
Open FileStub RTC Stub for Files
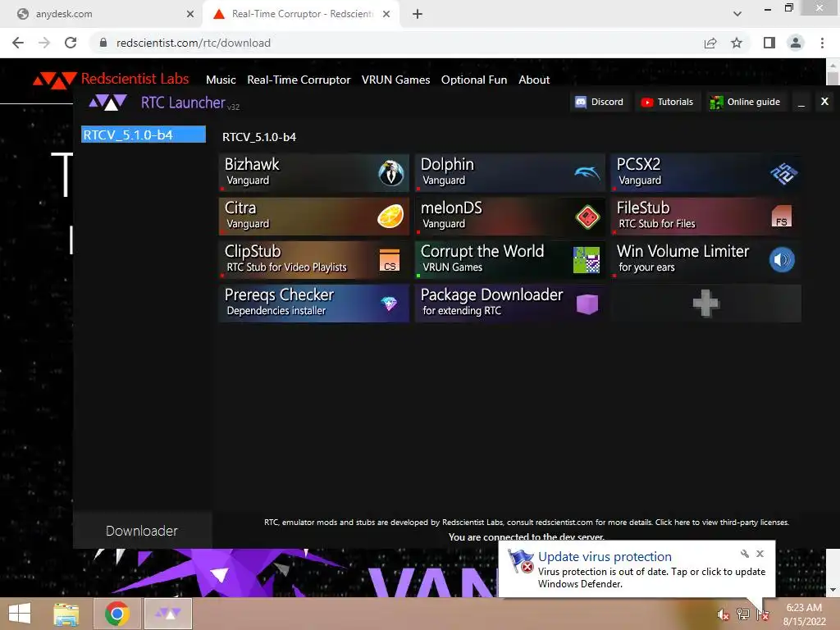(706, 217)
